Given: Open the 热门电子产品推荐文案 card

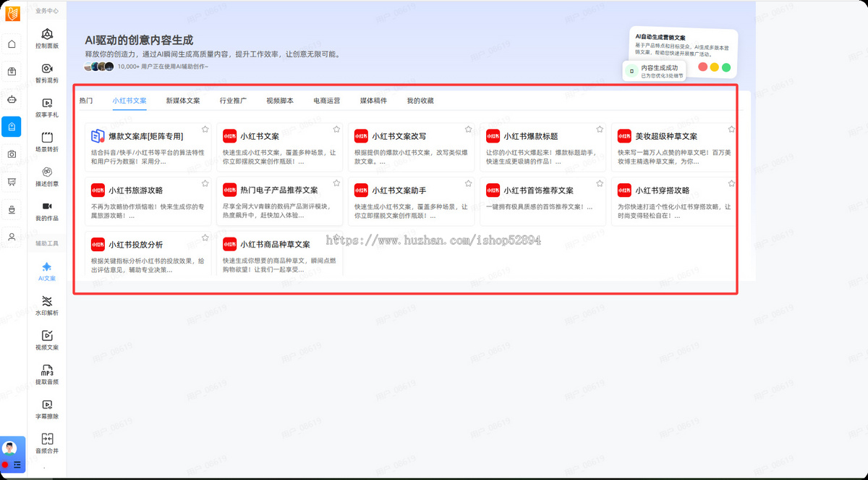Looking at the screenshot, I should 279,201.
